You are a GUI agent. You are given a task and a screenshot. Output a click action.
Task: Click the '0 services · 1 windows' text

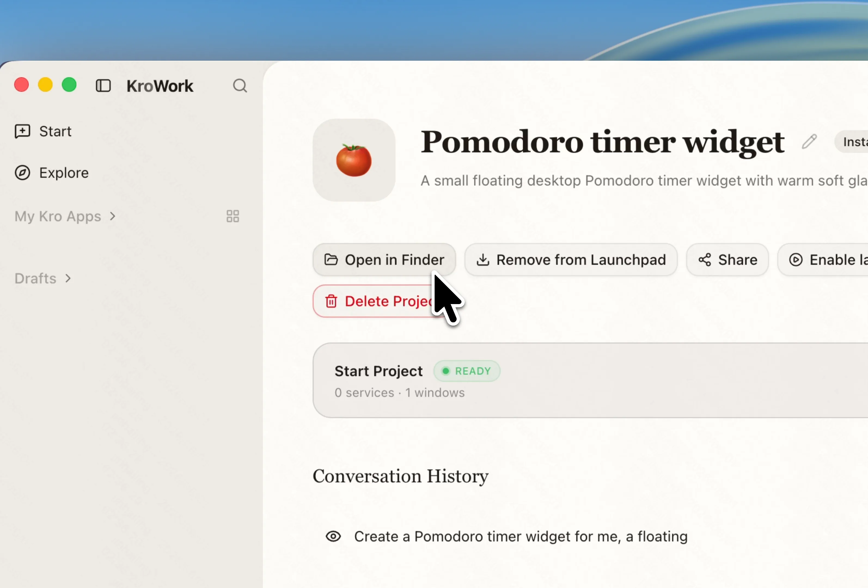coord(400,393)
